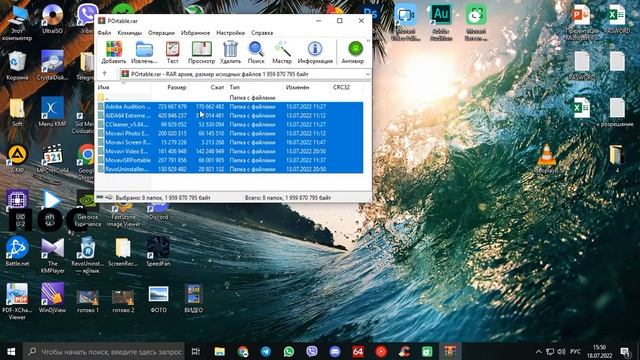
Task: Sort by the Размер column header
Action: (170, 87)
